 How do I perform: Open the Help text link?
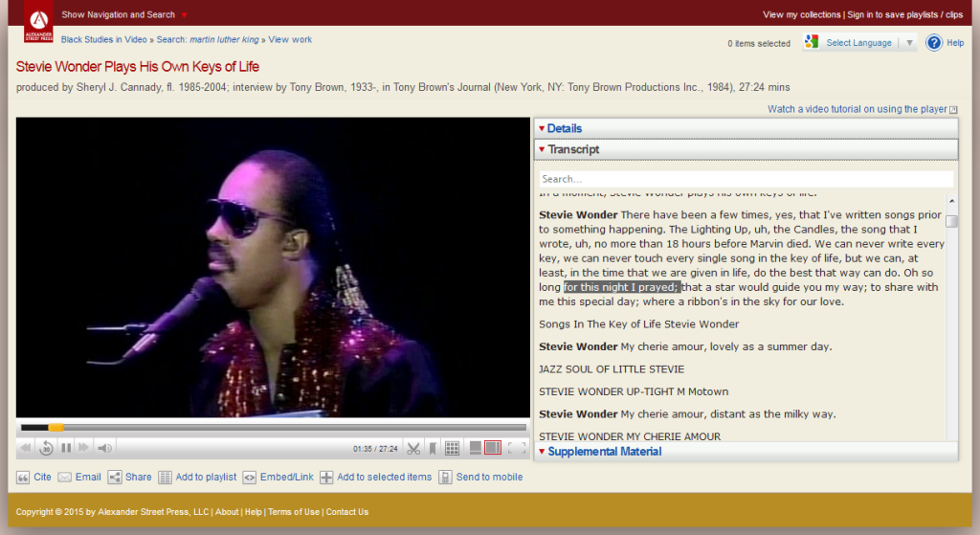point(955,42)
